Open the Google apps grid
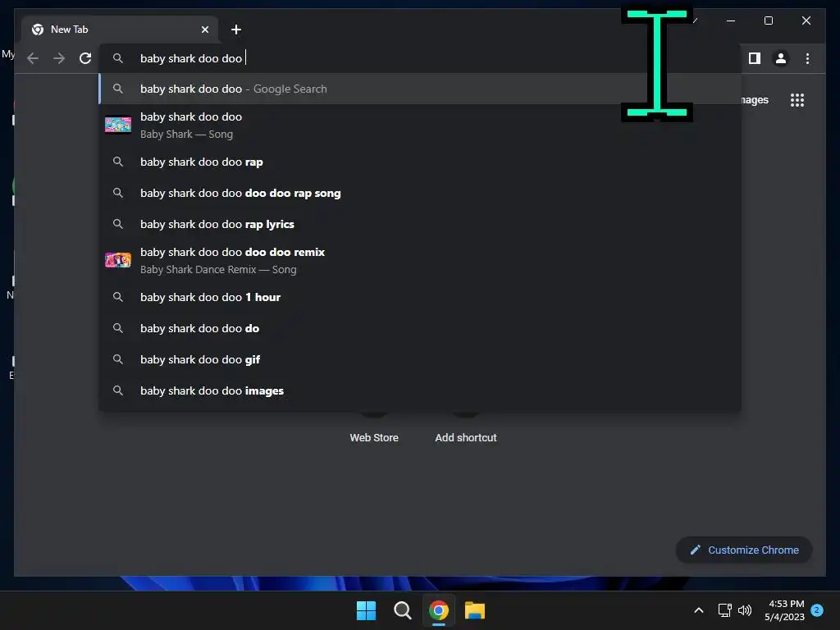This screenshot has height=630, width=840. pos(797,100)
